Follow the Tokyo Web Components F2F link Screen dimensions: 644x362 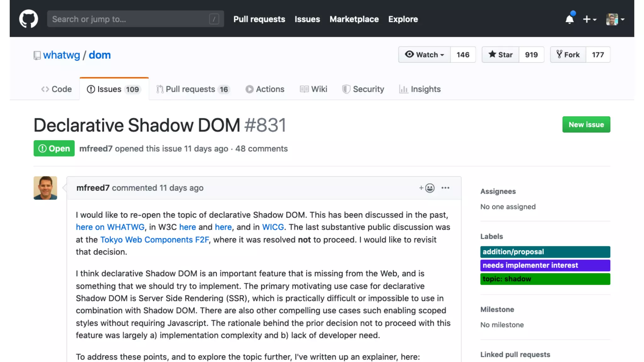pyautogui.click(x=154, y=240)
